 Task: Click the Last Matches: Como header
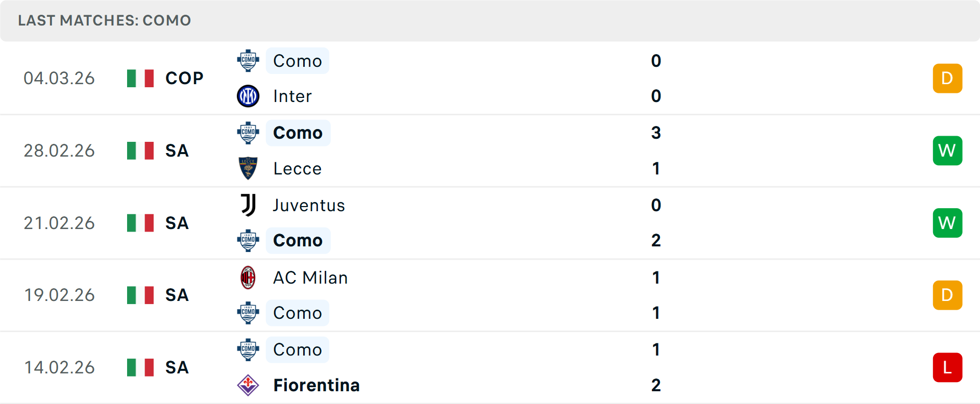pyautogui.click(x=105, y=20)
